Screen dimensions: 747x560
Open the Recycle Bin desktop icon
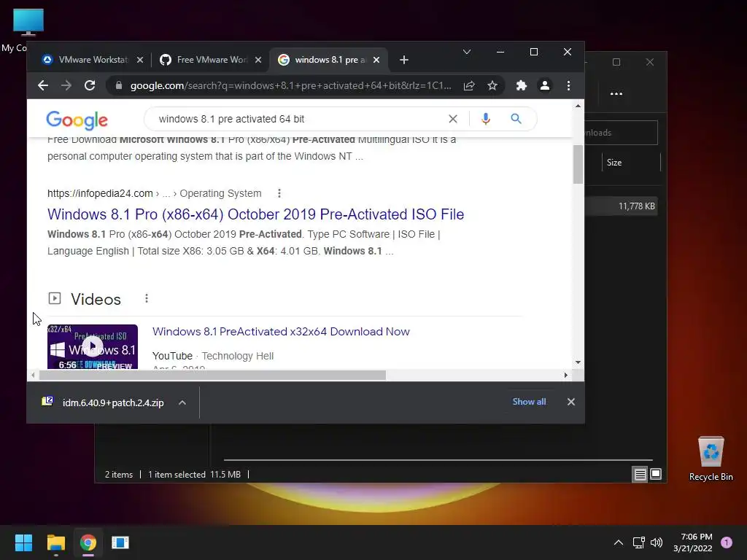click(711, 459)
